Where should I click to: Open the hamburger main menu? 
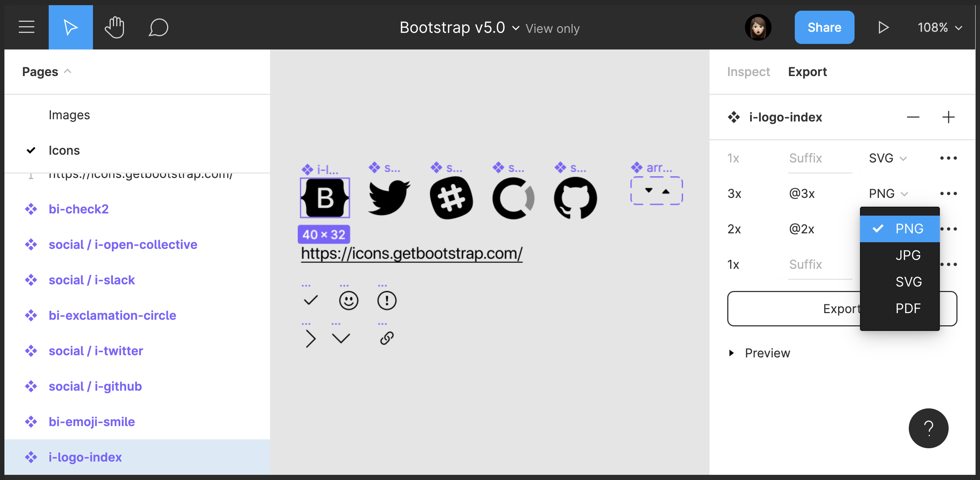(26, 27)
